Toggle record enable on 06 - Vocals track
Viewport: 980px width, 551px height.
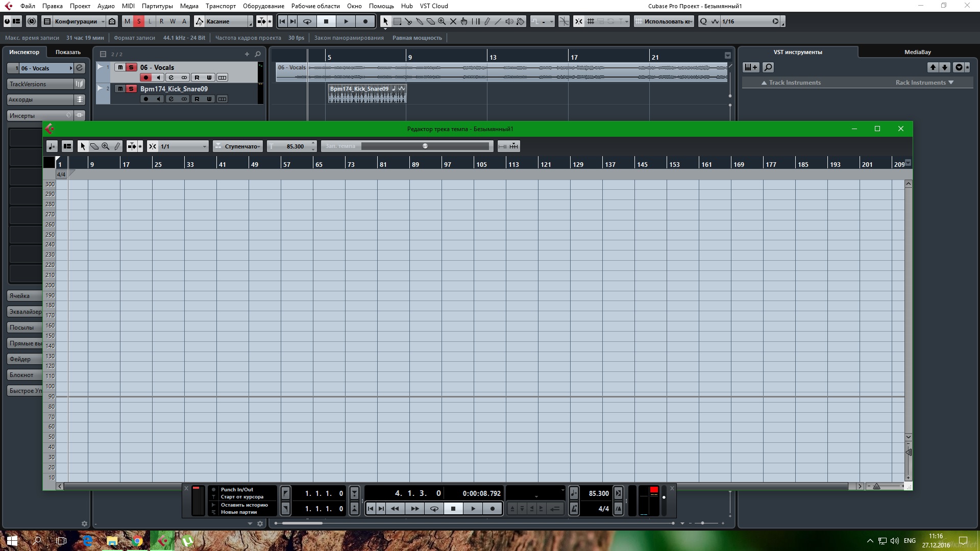[x=146, y=78]
